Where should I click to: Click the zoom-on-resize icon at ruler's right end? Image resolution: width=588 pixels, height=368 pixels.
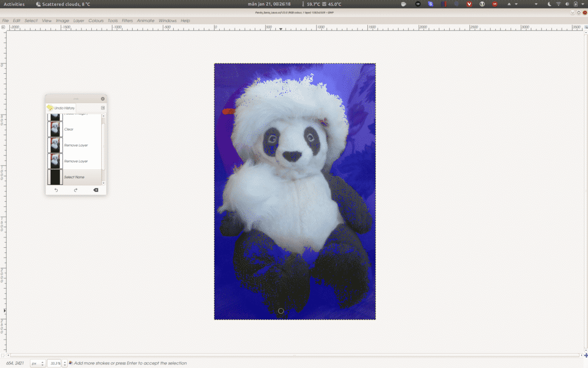click(x=586, y=27)
